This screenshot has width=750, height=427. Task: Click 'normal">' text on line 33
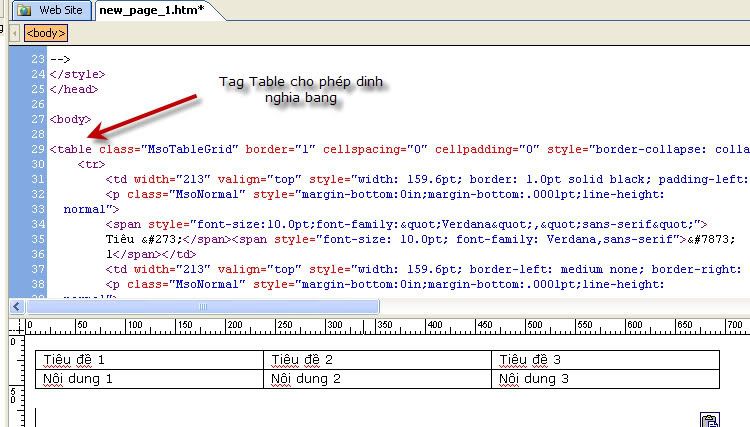click(x=91, y=209)
